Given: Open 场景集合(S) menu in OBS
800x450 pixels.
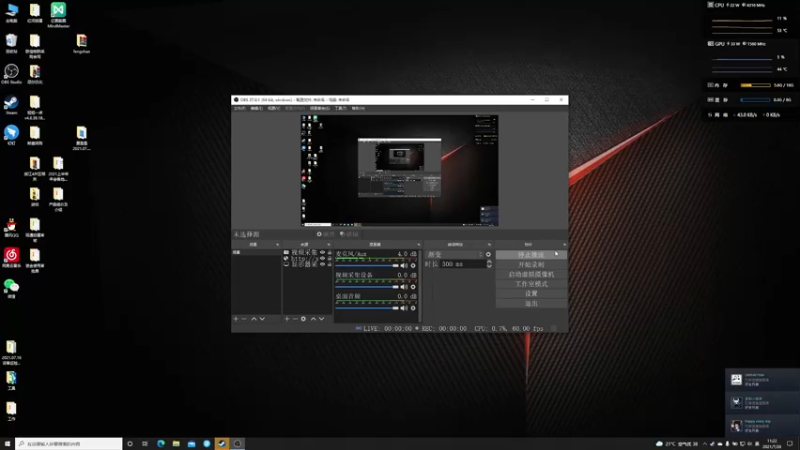Looking at the screenshot, I should [x=319, y=108].
